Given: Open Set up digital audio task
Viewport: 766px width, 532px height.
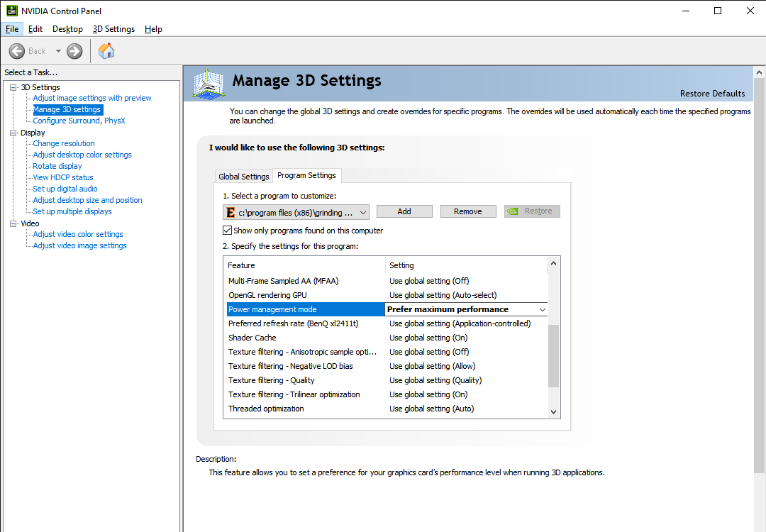Looking at the screenshot, I should tap(65, 189).
